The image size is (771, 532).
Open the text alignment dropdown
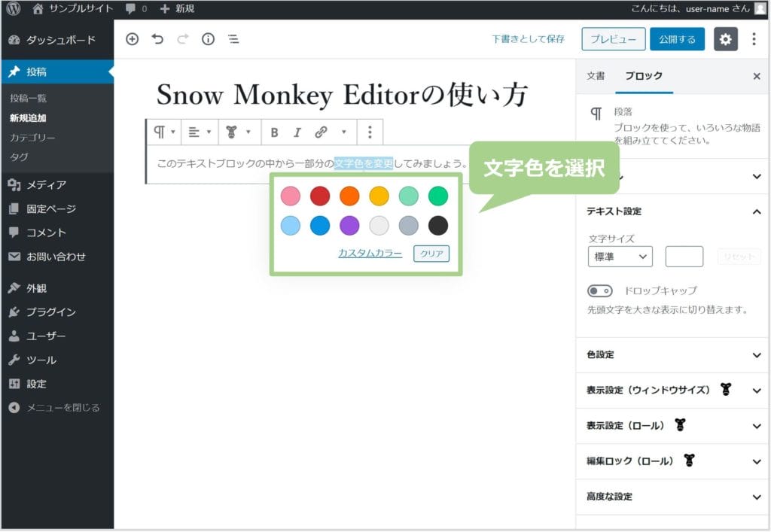click(200, 132)
